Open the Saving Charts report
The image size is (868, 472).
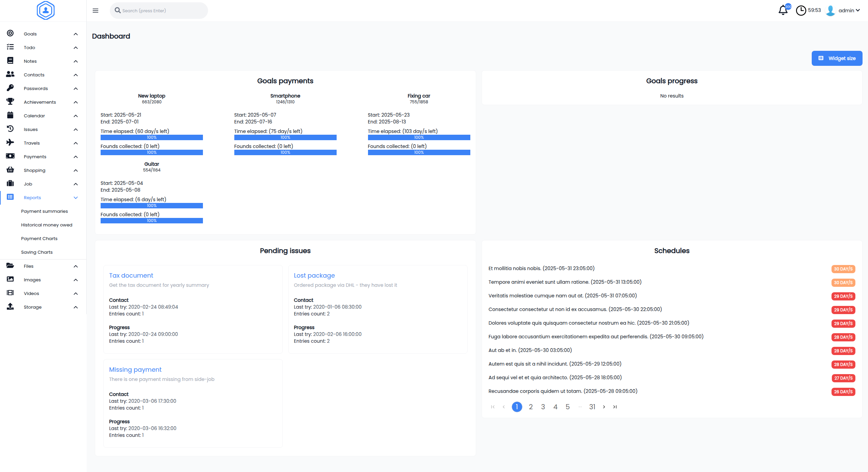click(x=37, y=252)
